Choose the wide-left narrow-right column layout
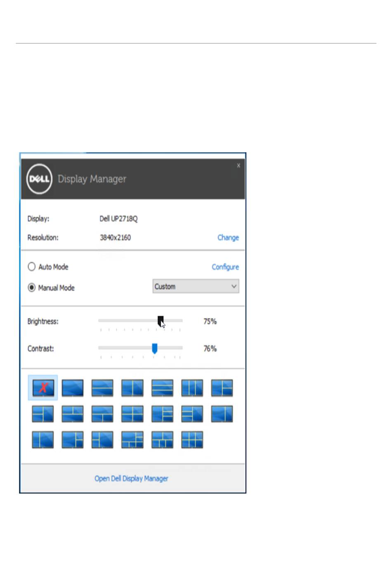This screenshot has height=567, width=392. [x=222, y=414]
